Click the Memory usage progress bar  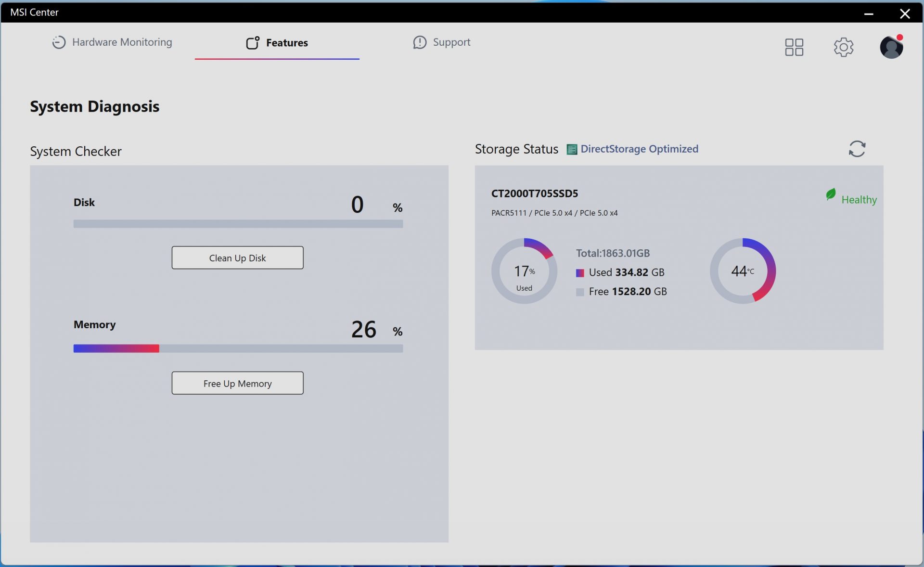tap(238, 348)
